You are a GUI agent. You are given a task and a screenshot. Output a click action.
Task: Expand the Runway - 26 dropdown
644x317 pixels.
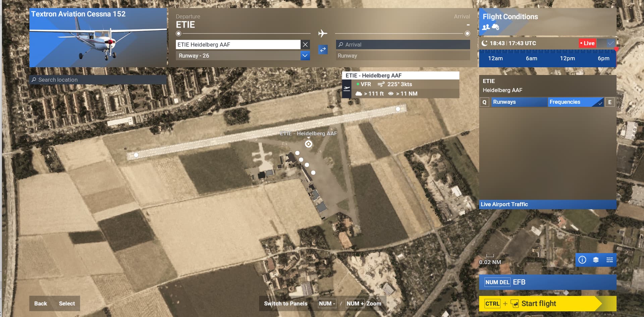click(305, 56)
